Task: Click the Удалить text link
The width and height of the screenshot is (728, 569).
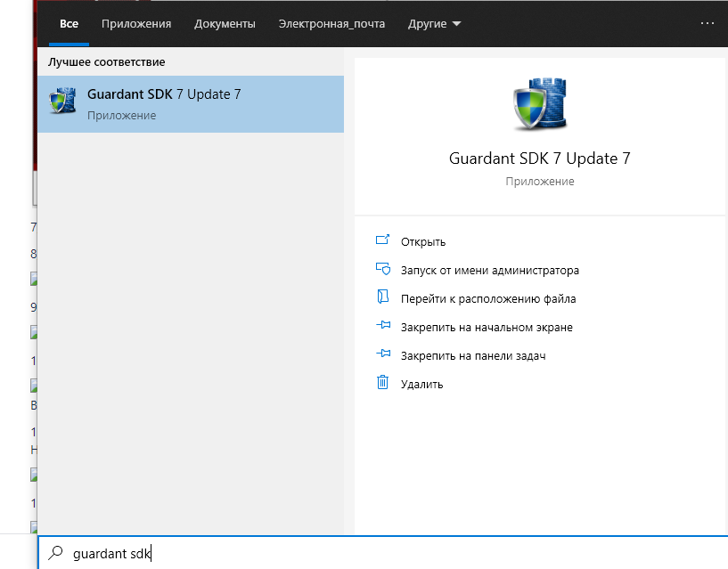Action: coord(421,384)
